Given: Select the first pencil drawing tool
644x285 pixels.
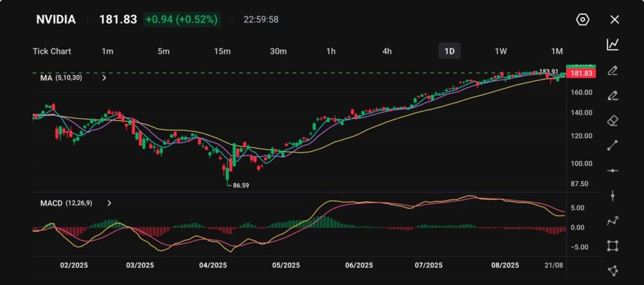Looking at the screenshot, I should pos(613,70).
